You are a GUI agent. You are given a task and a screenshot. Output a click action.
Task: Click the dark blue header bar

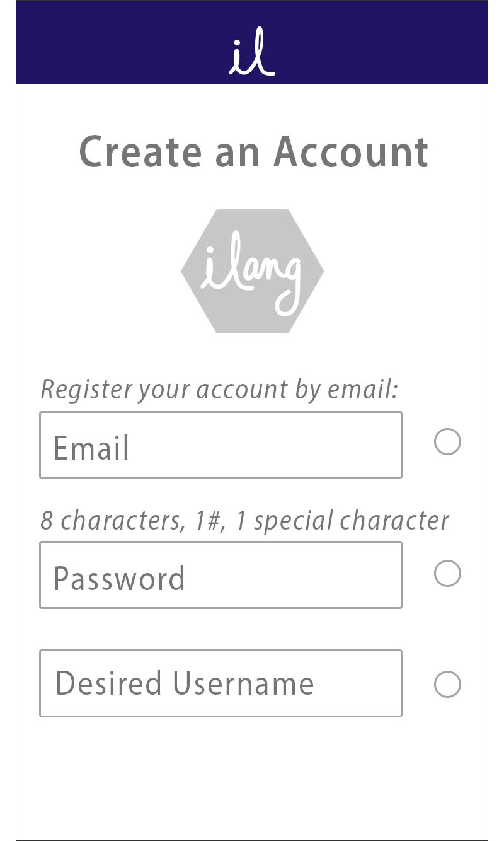pos(252,42)
